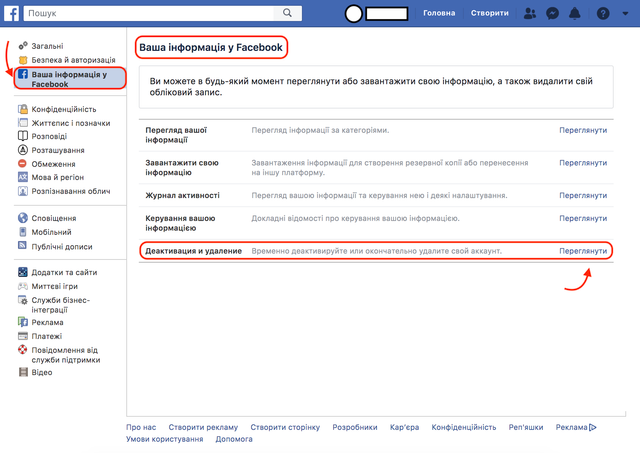Select Сповіщення in the sidebar
The image size is (640, 453).
coord(54,217)
